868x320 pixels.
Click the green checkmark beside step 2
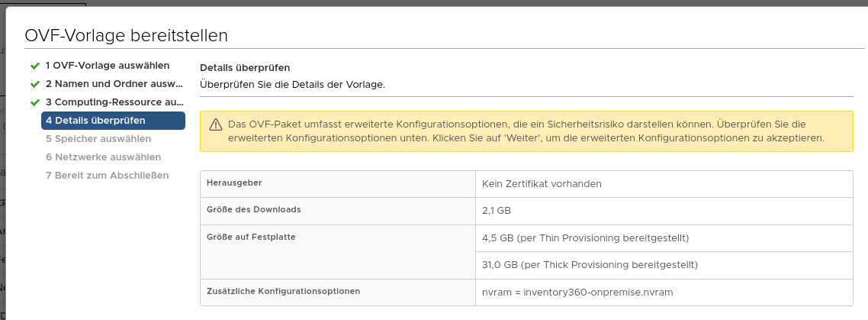point(34,84)
